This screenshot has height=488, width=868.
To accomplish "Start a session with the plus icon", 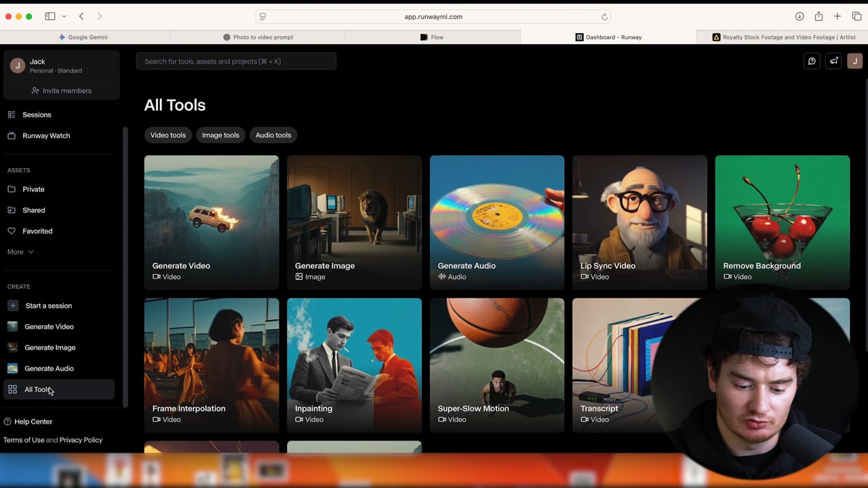I will (x=13, y=306).
